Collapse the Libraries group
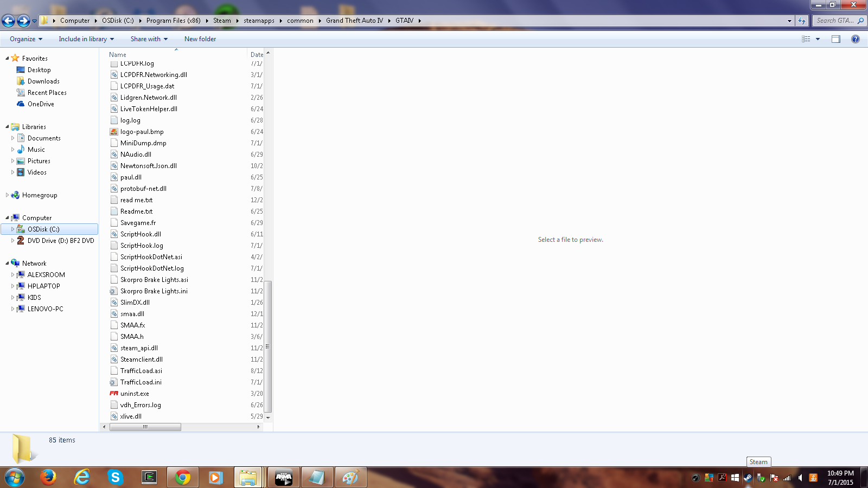The width and height of the screenshot is (868, 488). pos(7,127)
